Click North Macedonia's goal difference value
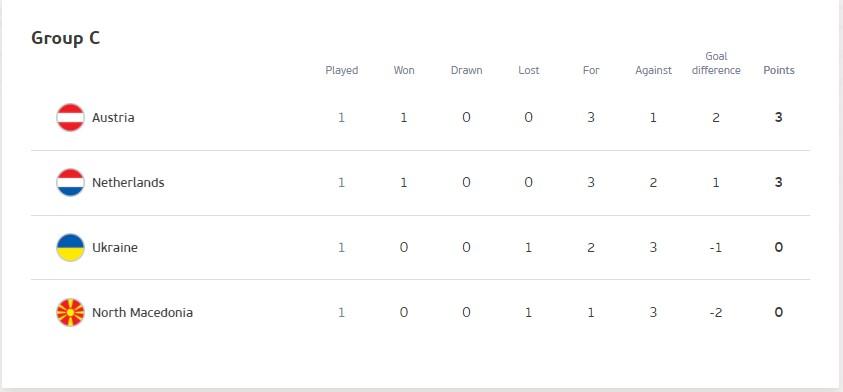Viewport: 843px width, 392px height. [716, 312]
